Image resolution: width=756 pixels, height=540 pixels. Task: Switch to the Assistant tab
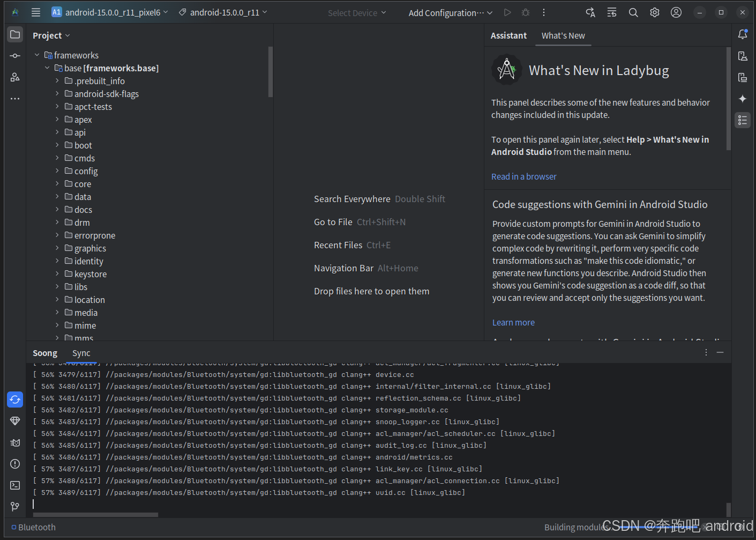pyautogui.click(x=508, y=35)
